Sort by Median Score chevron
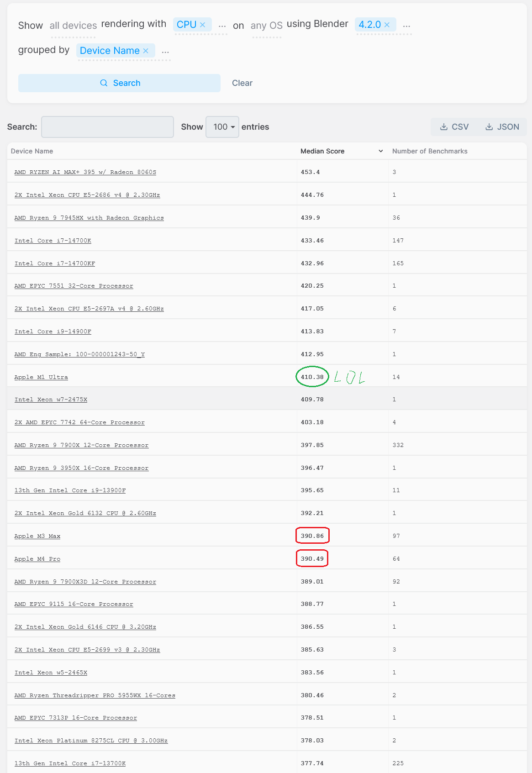This screenshot has height=773, width=532. [381, 151]
